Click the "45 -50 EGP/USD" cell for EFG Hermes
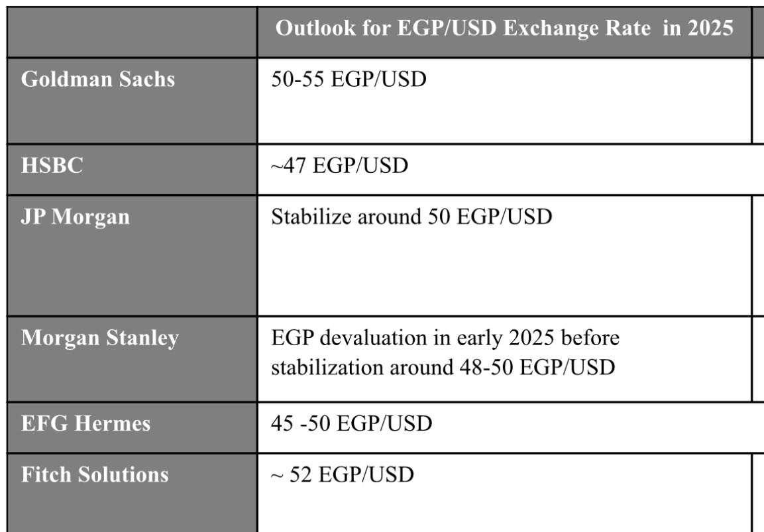This screenshot has height=532, width=764. tap(352, 423)
